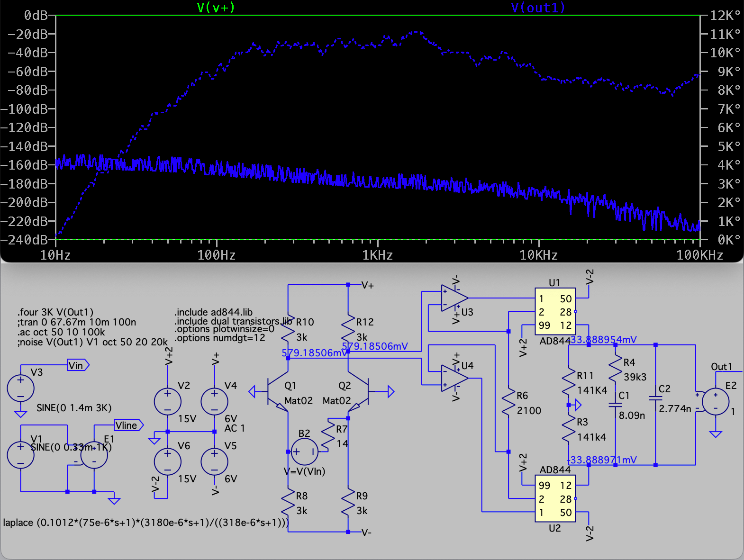This screenshot has width=744, height=560.
Task: Click the .include ad844.lib directive
Action: tap(214, 312)
